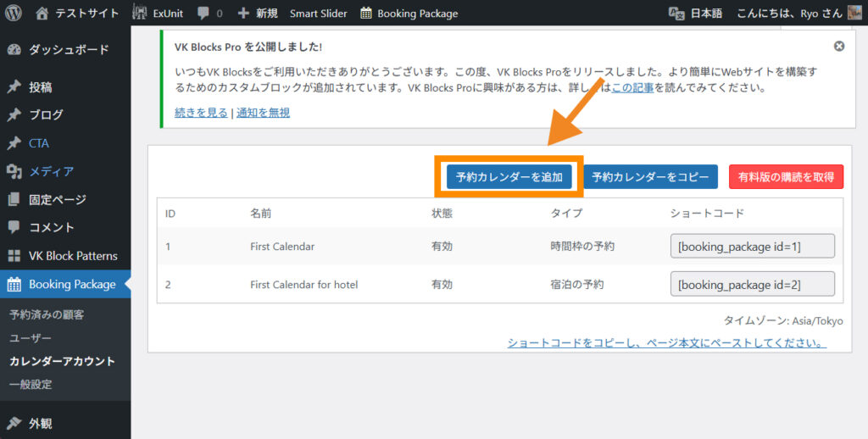Open the テストサイト home icon link

(42, 14)
